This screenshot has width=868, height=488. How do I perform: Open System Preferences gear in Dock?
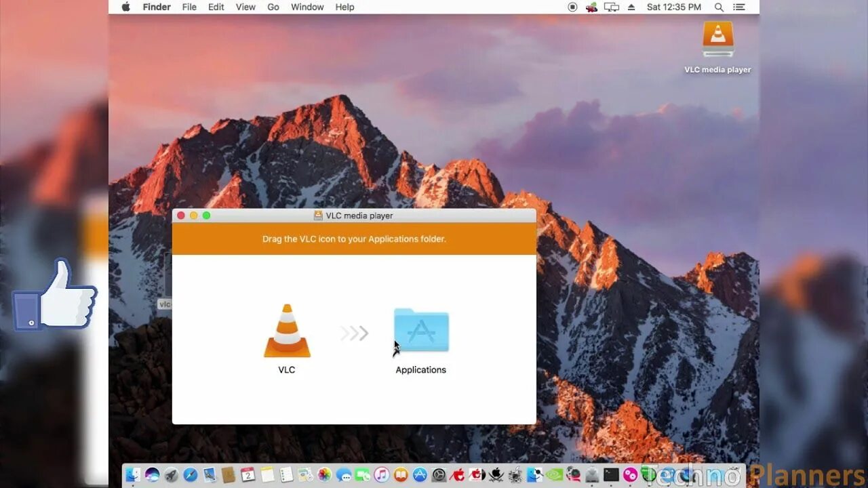[x=439, y=475]
